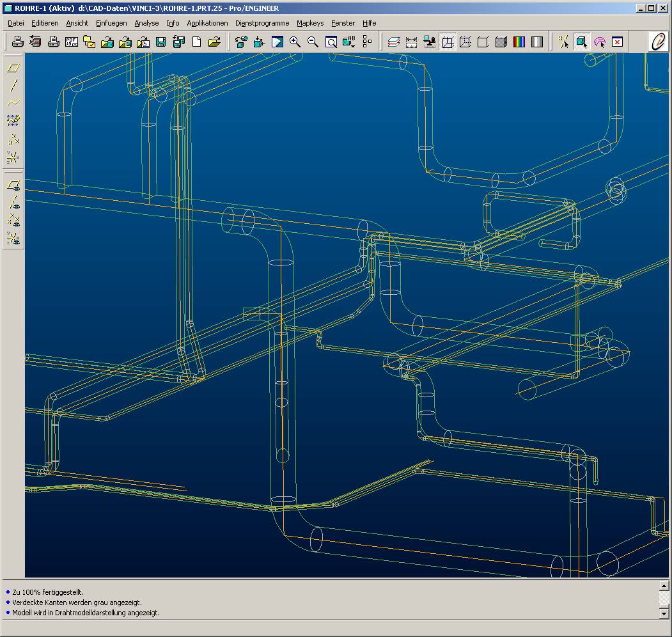Open the Datei menu
This screenshot has width=672, height=637.
click(x=16, y=23)
